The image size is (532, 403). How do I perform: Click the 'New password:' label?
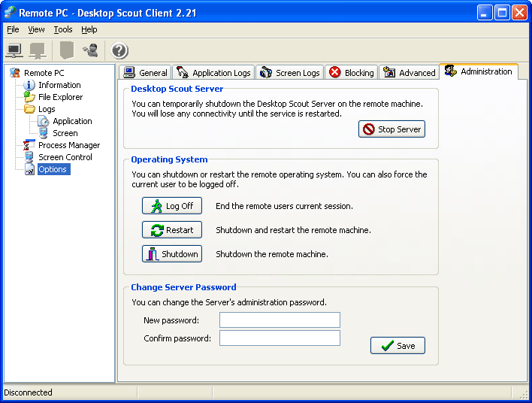171,320
